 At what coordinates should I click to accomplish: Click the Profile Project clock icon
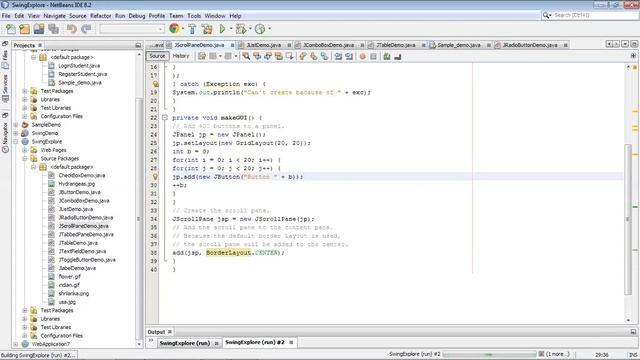[260, 29]
